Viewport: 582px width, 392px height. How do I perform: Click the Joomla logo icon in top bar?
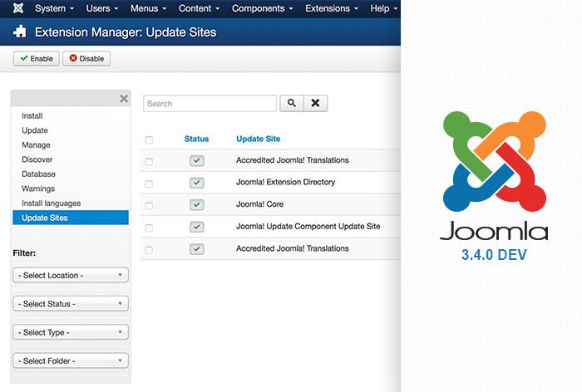pyautogui.click(x=18, y=8)
